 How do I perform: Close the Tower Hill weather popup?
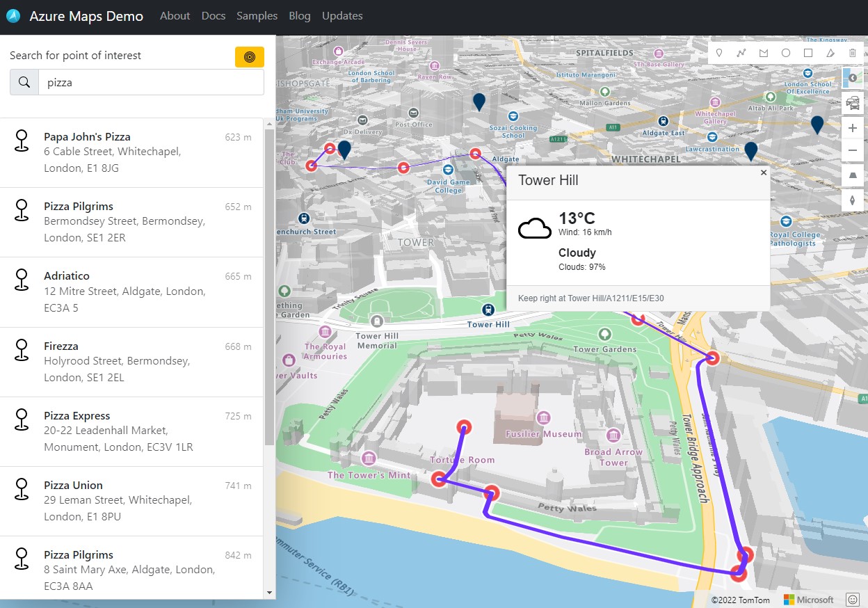tap(763, 173)
